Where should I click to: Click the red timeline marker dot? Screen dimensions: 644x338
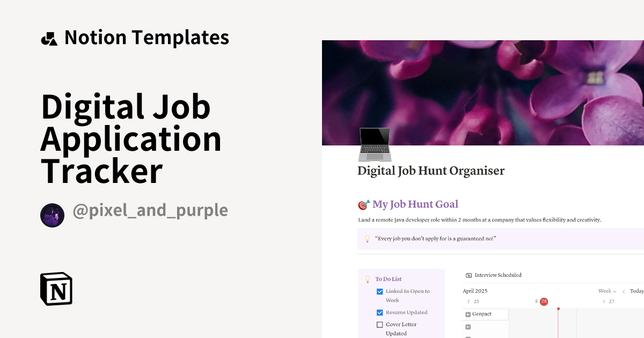pyautogui.click(x=558, y=309)
